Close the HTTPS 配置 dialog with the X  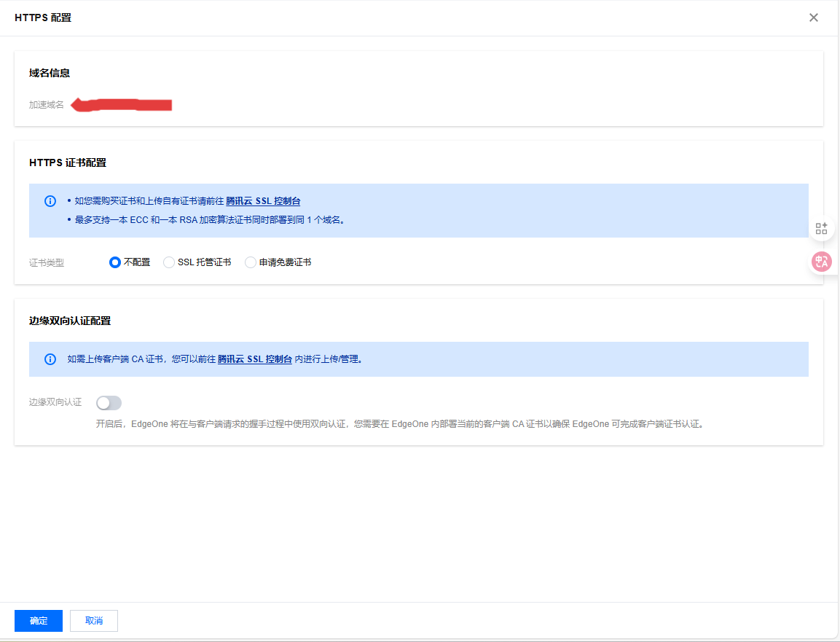pos(814,17)
